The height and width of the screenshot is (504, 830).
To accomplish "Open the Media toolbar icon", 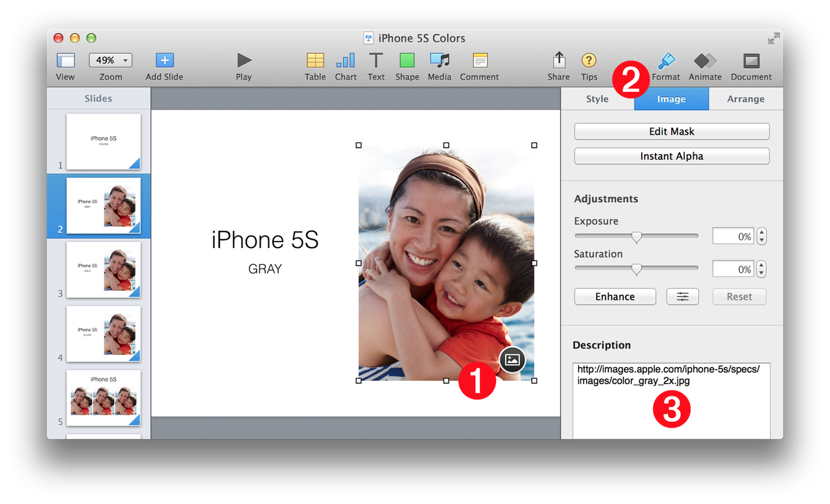I will (x=440, y=60).
